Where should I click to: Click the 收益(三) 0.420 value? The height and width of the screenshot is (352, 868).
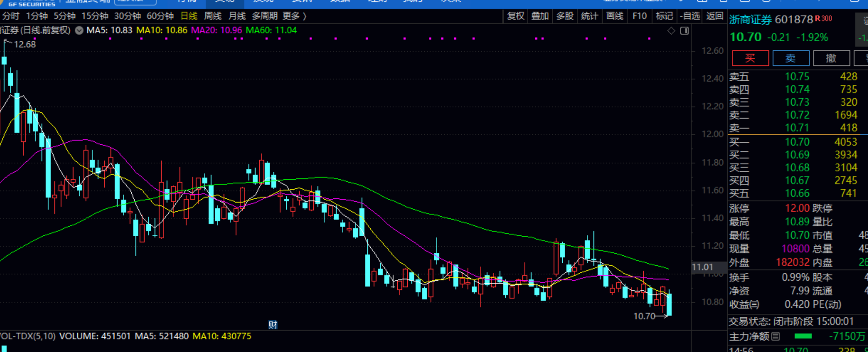tap(796, 305)
